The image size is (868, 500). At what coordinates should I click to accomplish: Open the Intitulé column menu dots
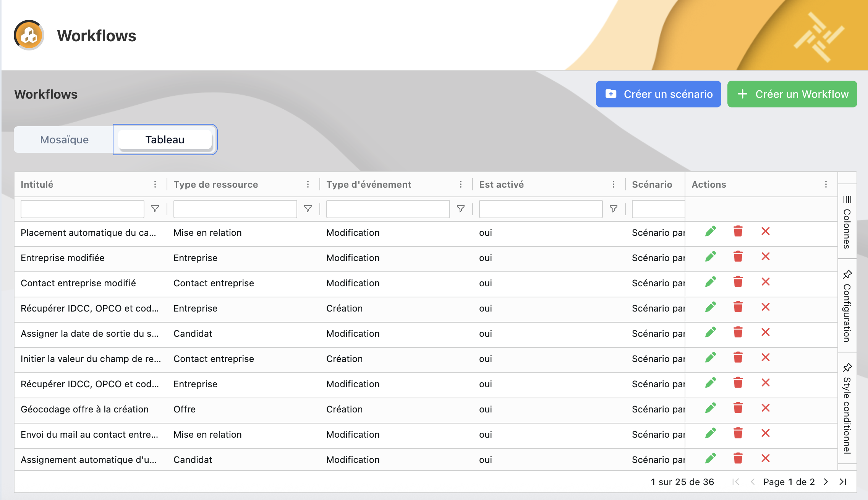(155, 185)
